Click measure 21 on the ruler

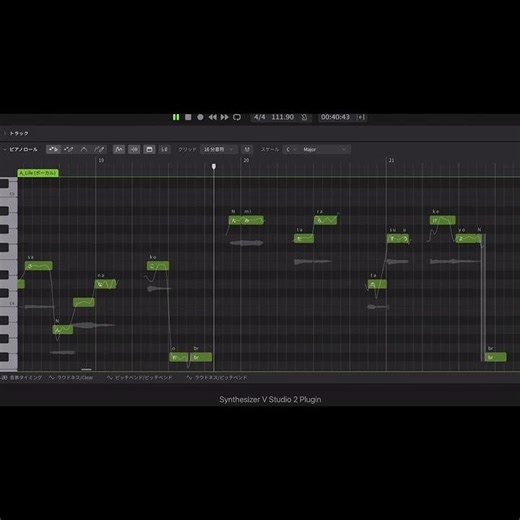click(391, 160)
